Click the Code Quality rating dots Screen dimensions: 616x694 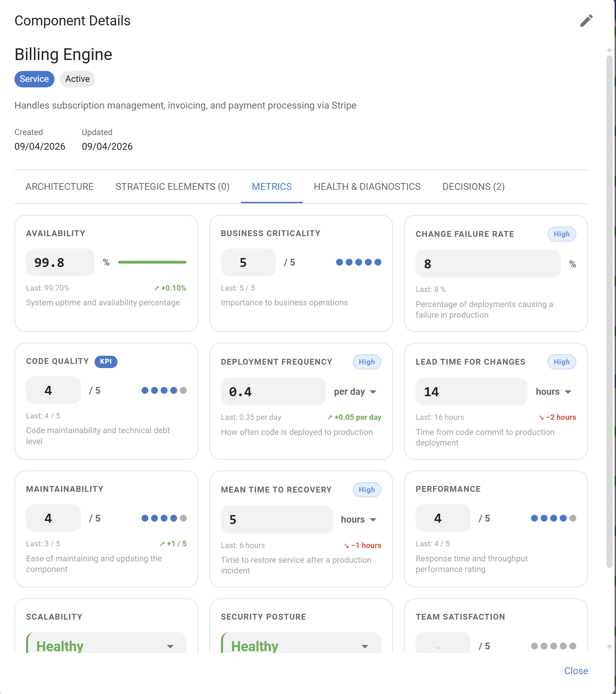[164, 390]
